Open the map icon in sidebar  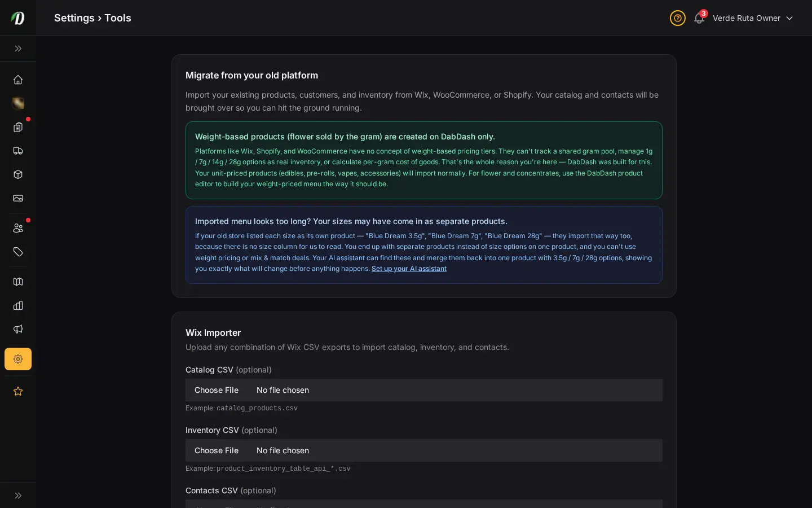(x=18, y=282)
